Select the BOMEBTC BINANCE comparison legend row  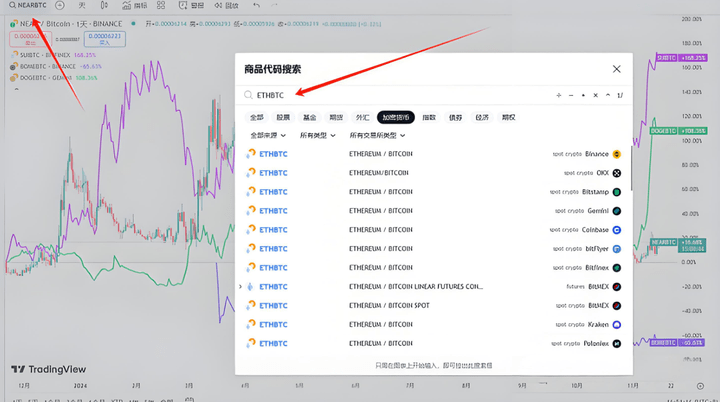click(56, 66)
